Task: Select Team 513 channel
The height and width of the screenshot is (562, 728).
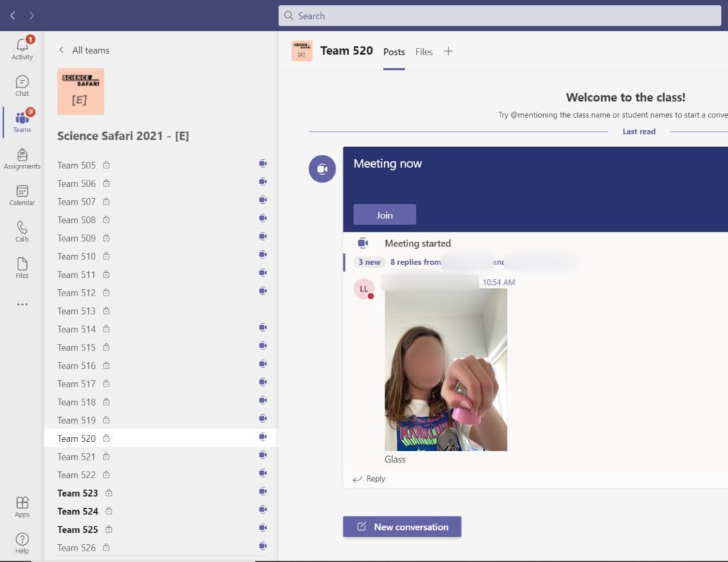Action: (x=77, y=311)
